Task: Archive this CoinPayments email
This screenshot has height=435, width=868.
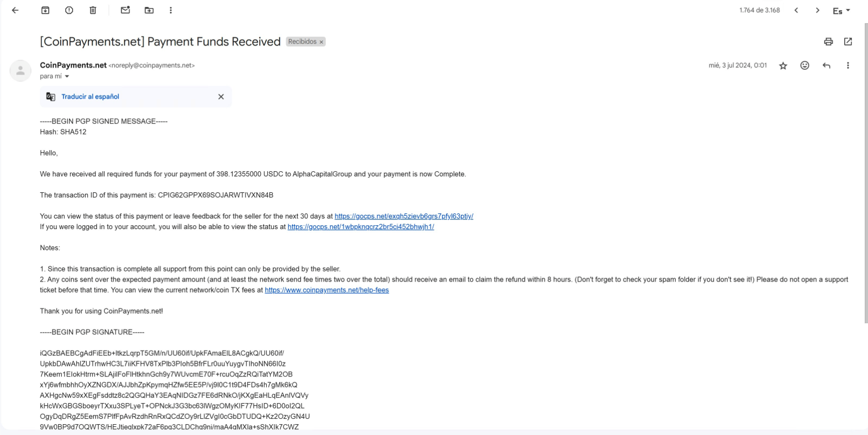Action: coord(46,10)
